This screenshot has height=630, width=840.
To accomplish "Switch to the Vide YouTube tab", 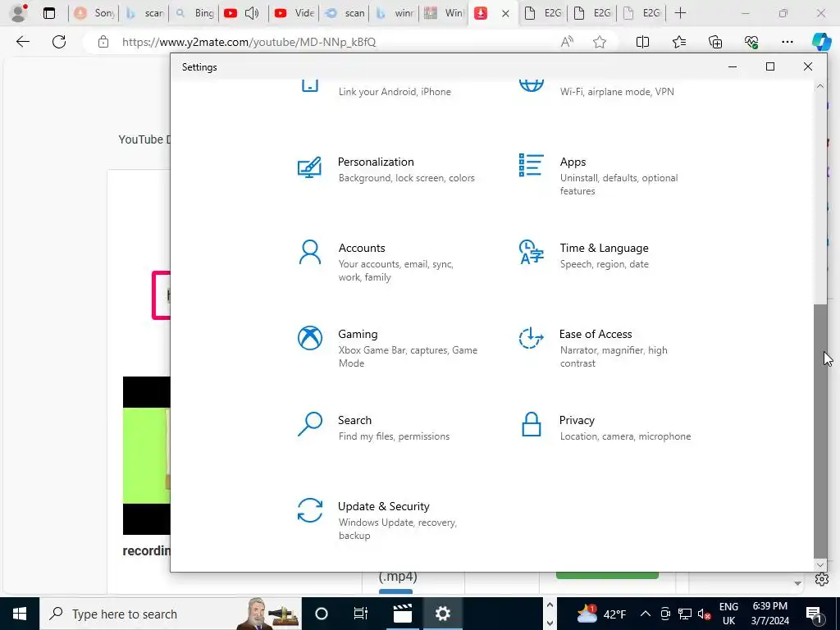I will (x=294, y=13).
